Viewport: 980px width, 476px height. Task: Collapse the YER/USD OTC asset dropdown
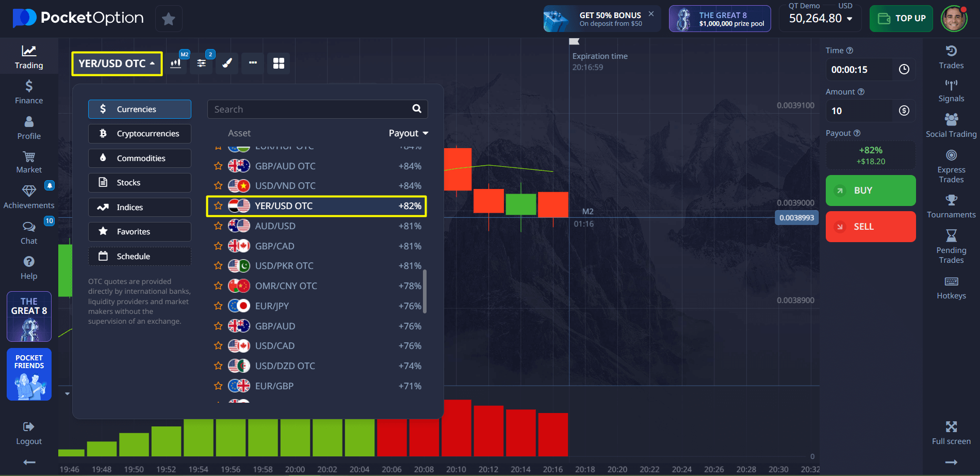117,64
